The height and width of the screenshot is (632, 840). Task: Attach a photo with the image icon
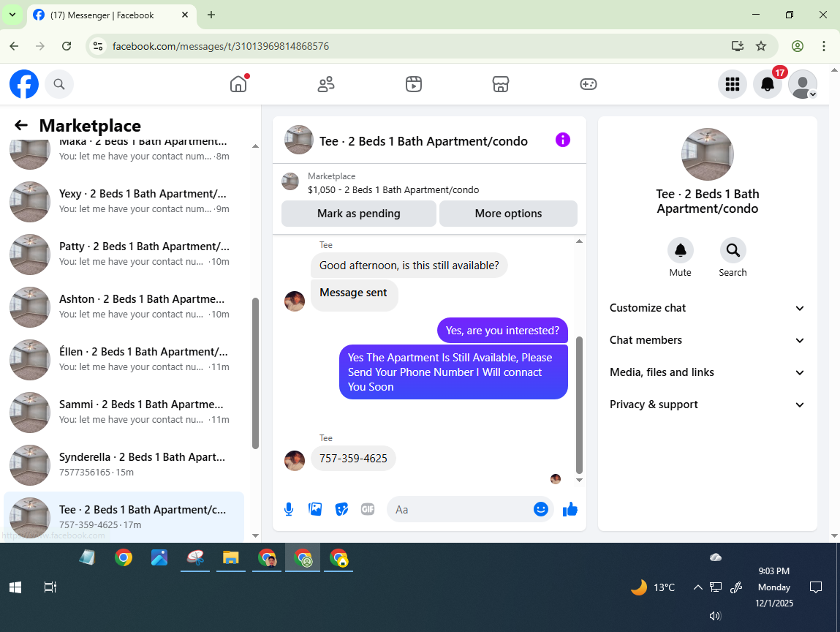tap(315, 509)
